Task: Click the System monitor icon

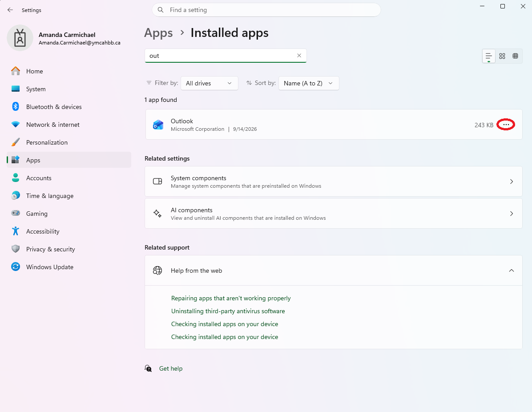Action: (x=16, y=89)
